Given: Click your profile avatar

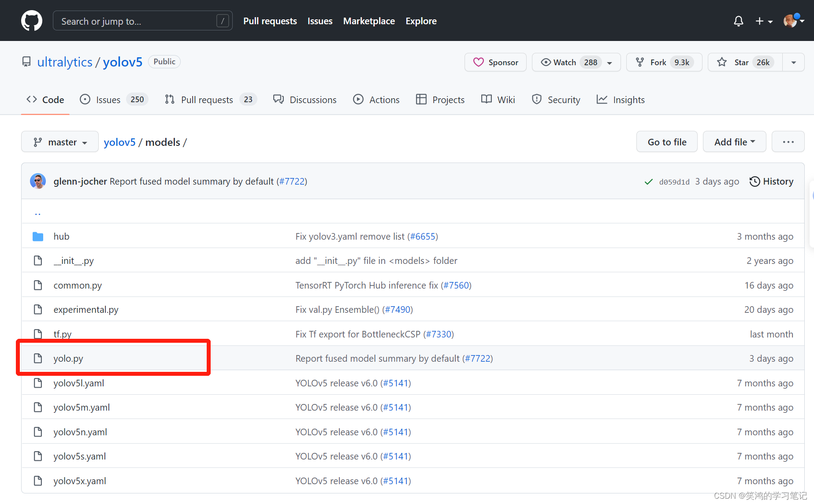Looking at the screenshot, I should point(790,20).
